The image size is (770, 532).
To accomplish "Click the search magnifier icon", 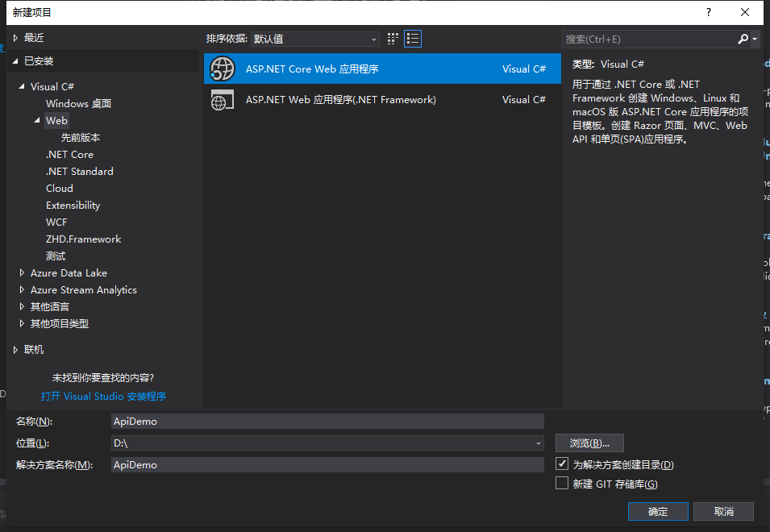I will click(x=743, y=39).
